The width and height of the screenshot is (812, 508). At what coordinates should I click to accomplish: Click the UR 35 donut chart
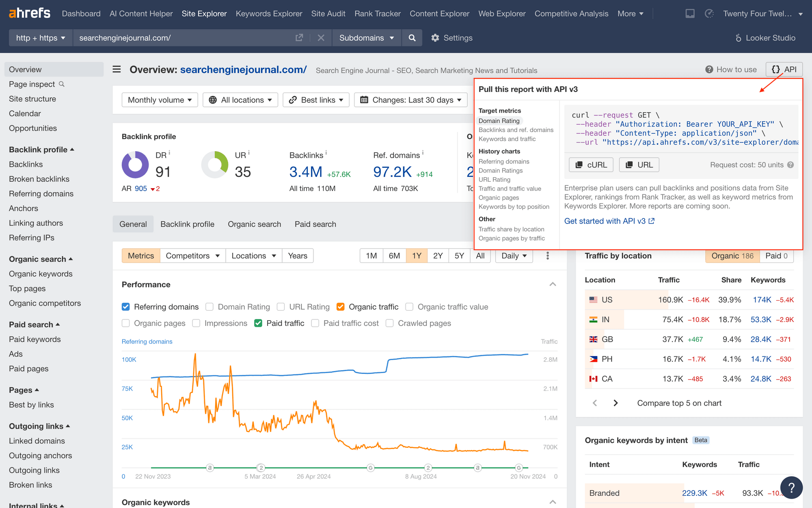[215, 165]
